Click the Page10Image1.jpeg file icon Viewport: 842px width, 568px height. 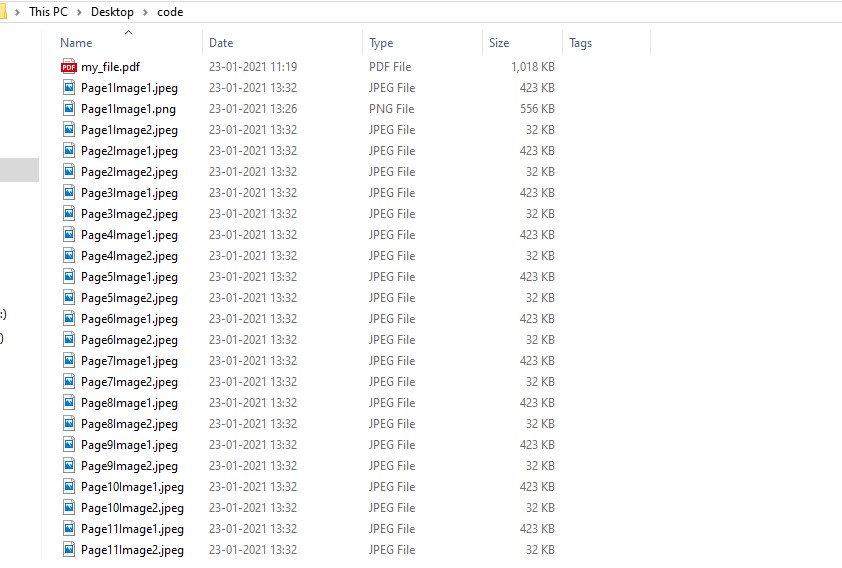[69, 487]
